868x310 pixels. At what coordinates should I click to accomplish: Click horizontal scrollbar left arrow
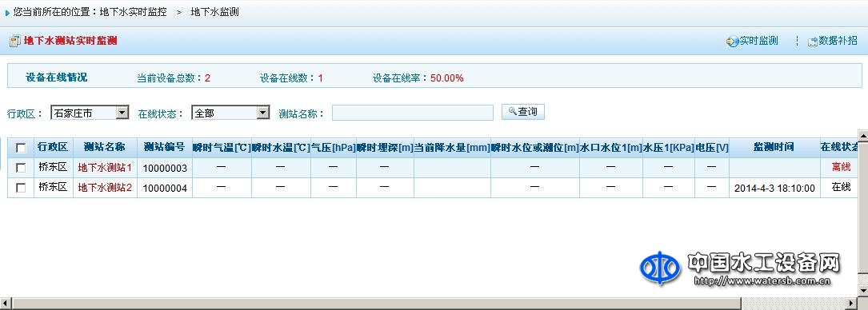[x=5, y=304]
